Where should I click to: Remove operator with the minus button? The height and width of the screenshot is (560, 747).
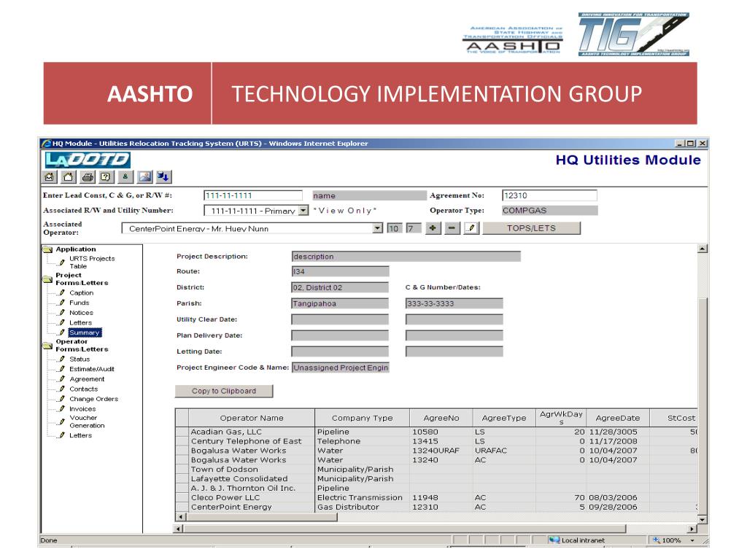(x=452, y=228)
